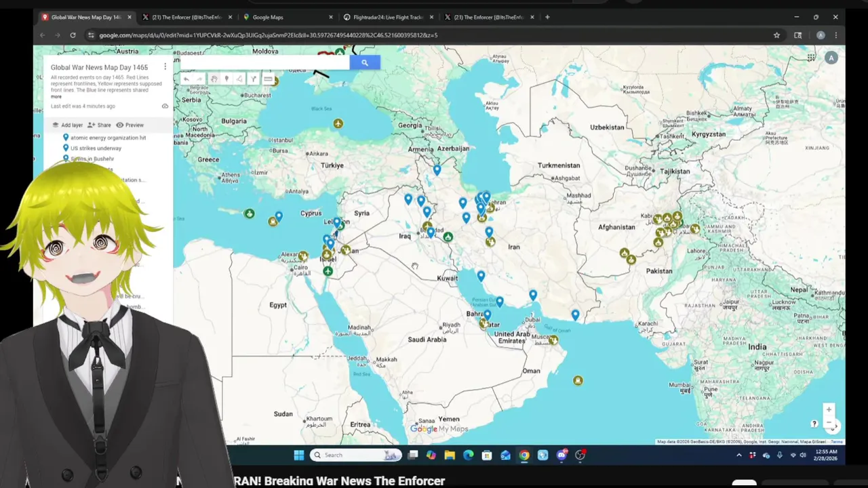Open a new browser tab
868x488 pixels.
547,17
